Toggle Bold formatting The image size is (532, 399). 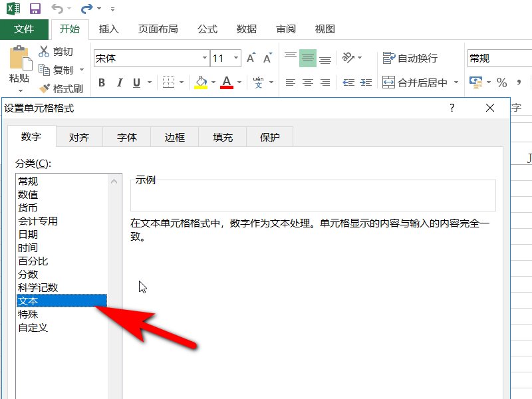pos(101,82)
